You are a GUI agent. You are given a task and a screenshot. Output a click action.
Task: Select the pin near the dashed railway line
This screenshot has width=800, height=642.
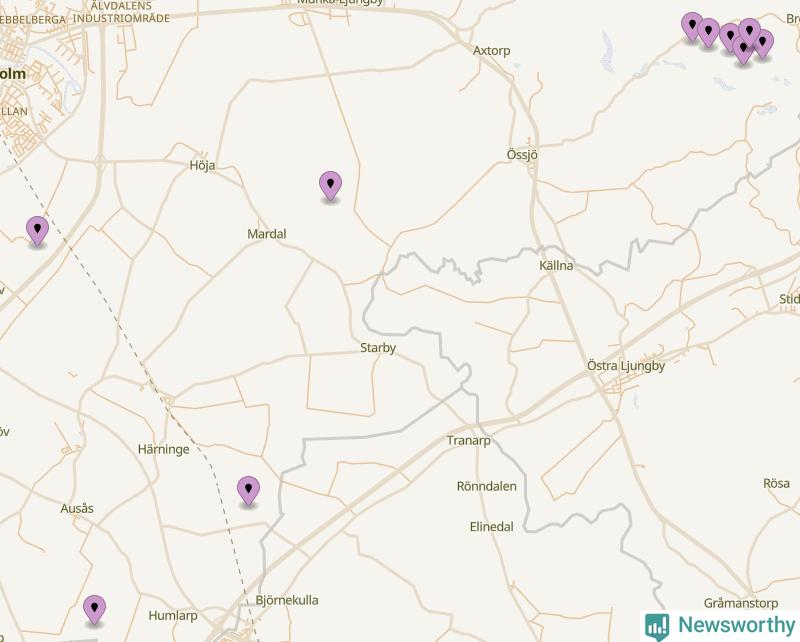[x=37, y=231]
